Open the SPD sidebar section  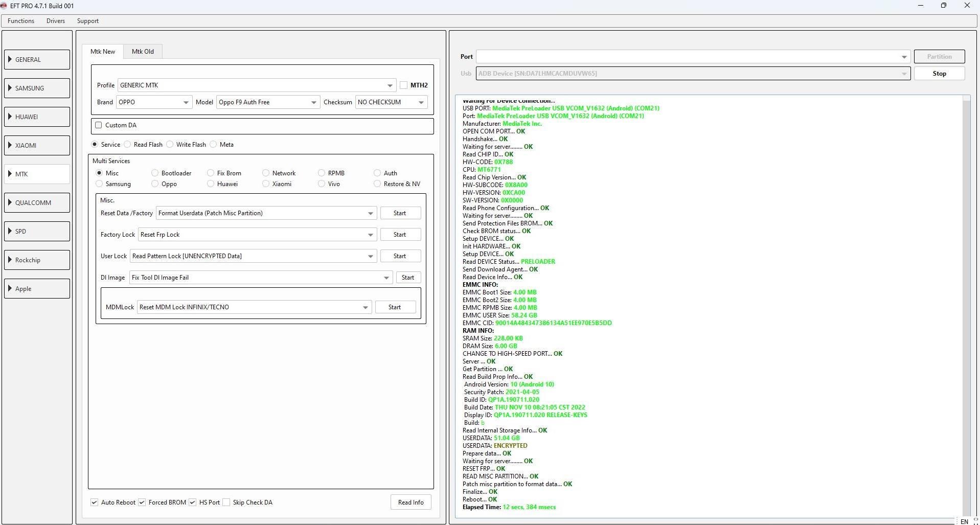[x=37, y=231]
